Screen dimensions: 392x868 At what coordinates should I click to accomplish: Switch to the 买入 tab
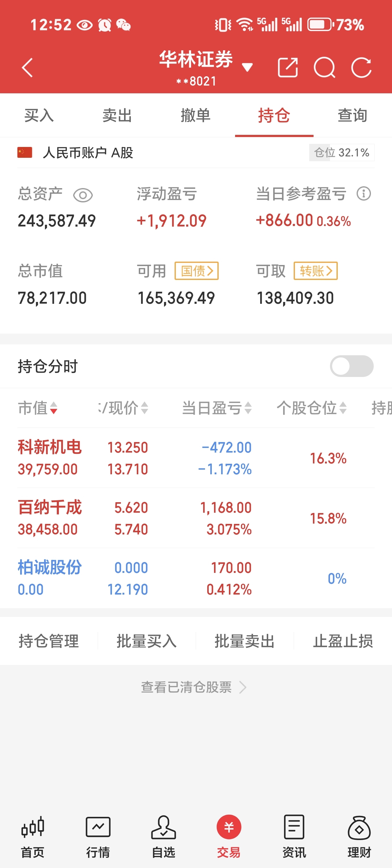(39, 116)
